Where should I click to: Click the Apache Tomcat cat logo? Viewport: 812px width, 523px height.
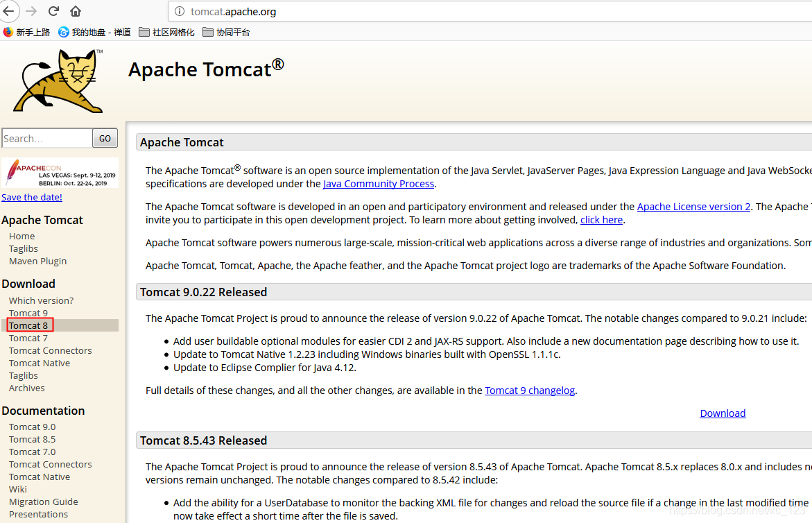[x=58, y=80]
